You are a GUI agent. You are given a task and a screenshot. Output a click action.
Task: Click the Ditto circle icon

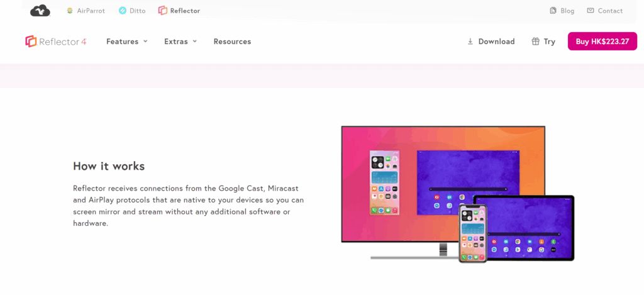pos(123,11)
